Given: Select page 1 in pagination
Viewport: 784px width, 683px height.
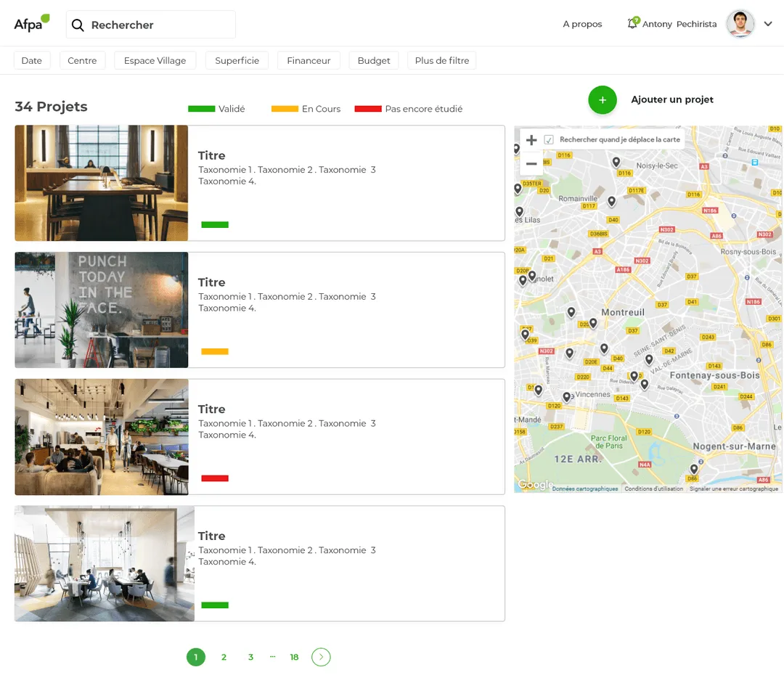Looking at the screenshot, I should pos(195,657).
